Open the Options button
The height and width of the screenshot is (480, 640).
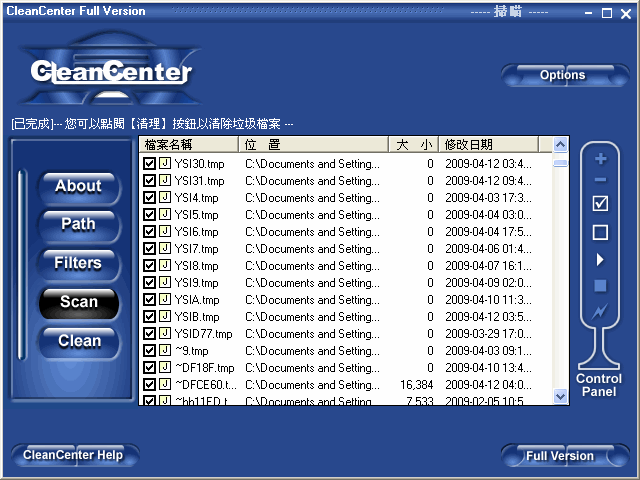click(x=562, y=75)
